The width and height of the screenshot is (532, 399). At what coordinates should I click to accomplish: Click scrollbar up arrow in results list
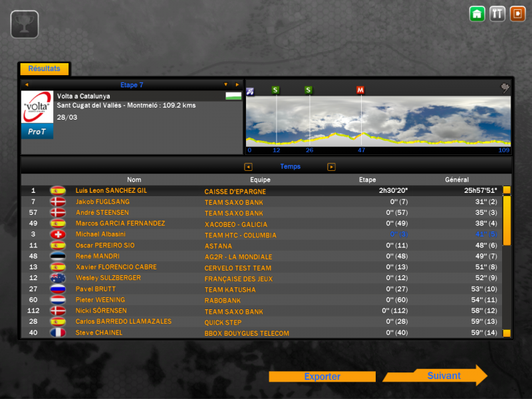point(507,190)
